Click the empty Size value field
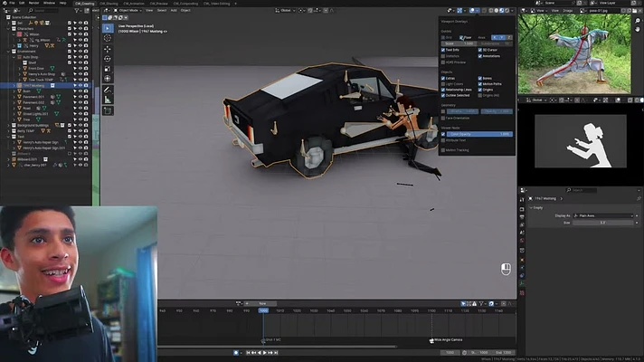This screenshot has width=644, height=362. click(x=603, y=223)
